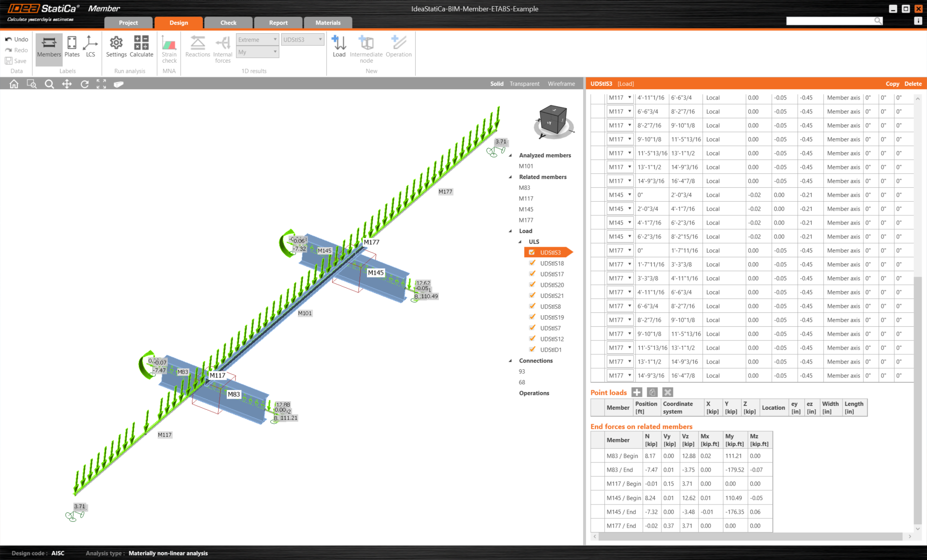Uncheck the UDStlS18 load case
The height and width of the screenshot is (560, 927).
pyautogui.click(x=532, y=263)
